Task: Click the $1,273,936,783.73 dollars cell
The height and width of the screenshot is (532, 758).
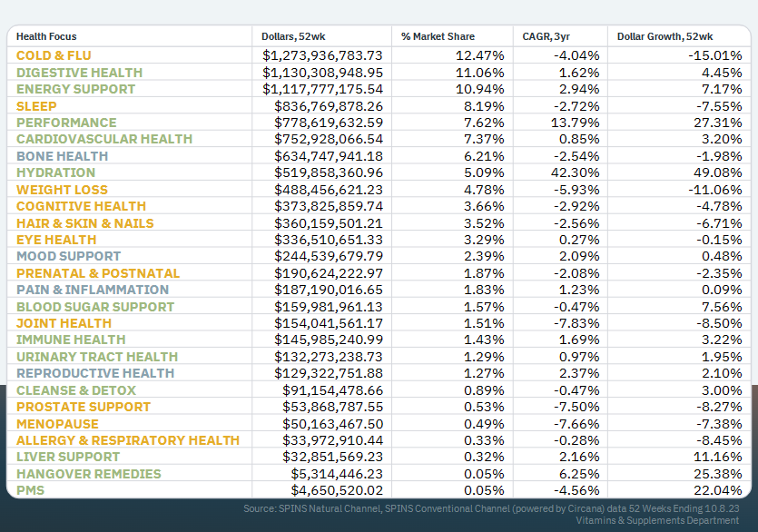Action: [x=322, y=55]
